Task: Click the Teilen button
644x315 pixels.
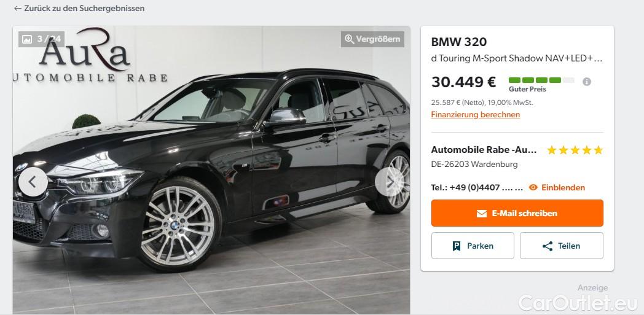Action: [562, 246]
